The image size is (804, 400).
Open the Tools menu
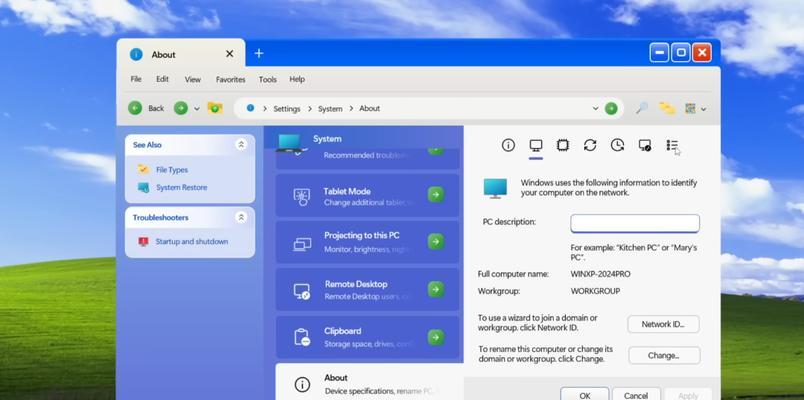click(x=268, y=79)
